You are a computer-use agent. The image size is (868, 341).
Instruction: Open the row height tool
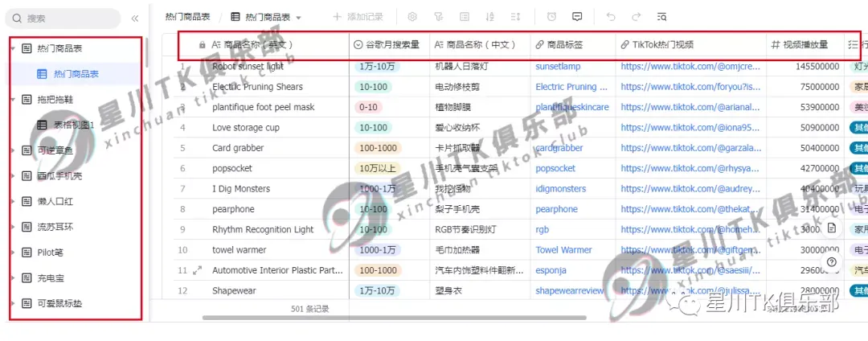click(x=515, y=17)
